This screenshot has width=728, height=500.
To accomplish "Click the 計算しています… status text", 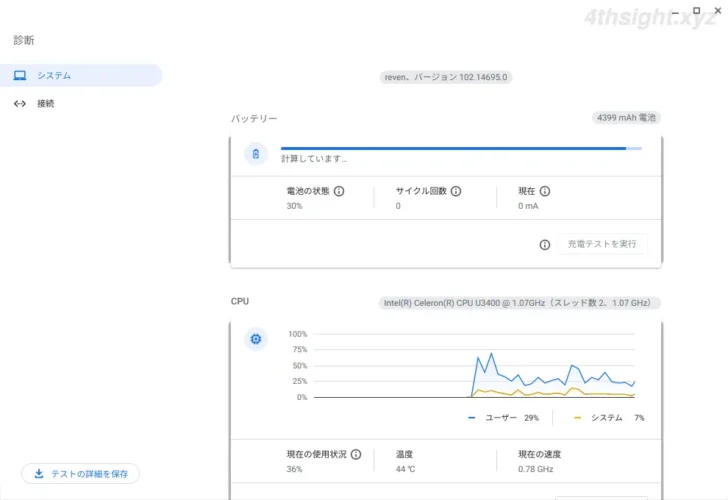I will pos(314,159).
